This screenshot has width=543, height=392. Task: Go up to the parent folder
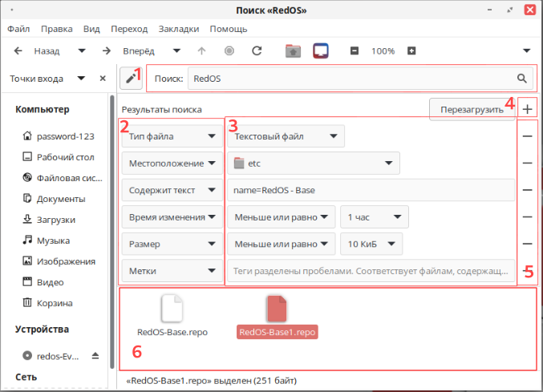[x=201, y=51]
